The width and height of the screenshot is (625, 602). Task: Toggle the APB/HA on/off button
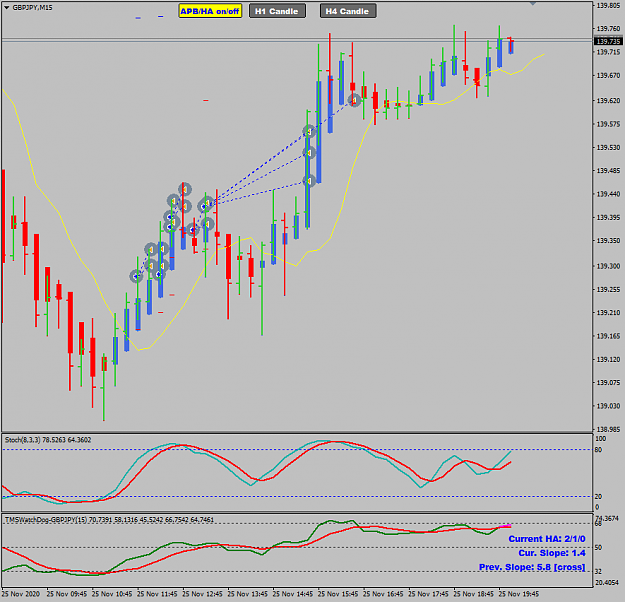pyautogui.click(x=210, y=11)
